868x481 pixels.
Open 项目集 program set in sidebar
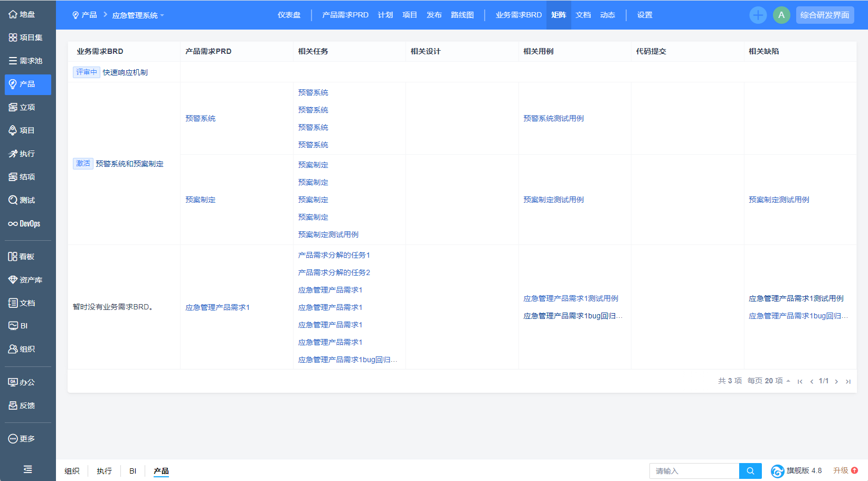point(26,37)
